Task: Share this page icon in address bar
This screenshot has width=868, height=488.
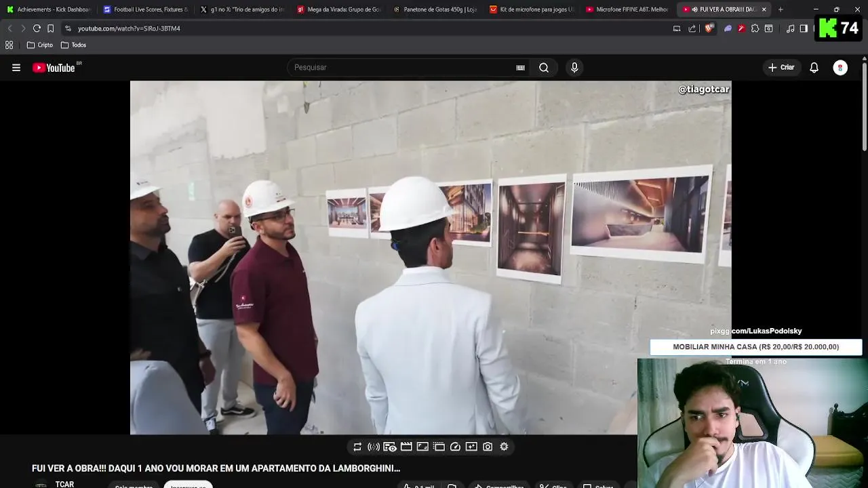Action: pyautogui.click(x=692, y=28)
